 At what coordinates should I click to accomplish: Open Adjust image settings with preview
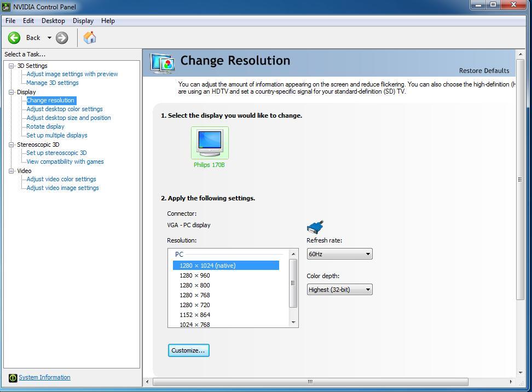[x=72, y=74]
